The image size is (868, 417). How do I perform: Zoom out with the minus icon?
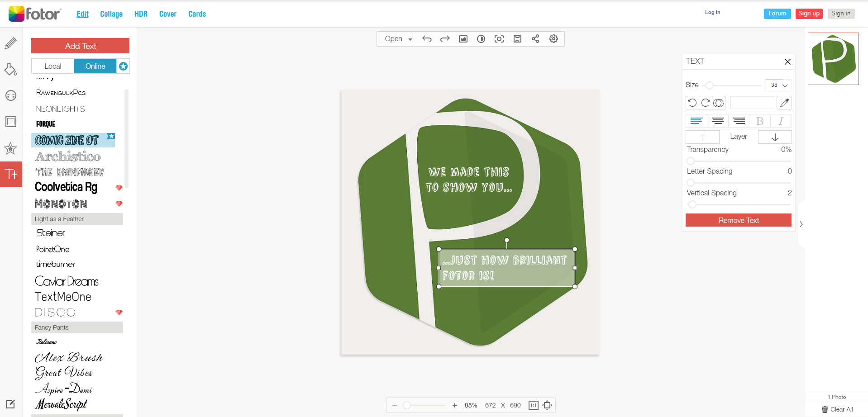coord(395,405)
